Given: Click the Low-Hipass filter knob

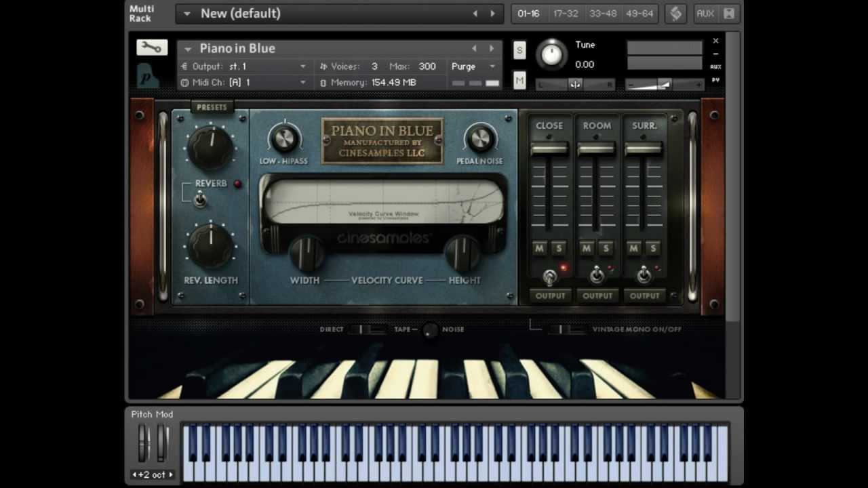Looking at the screenshot, I should (x=283, y=138).
